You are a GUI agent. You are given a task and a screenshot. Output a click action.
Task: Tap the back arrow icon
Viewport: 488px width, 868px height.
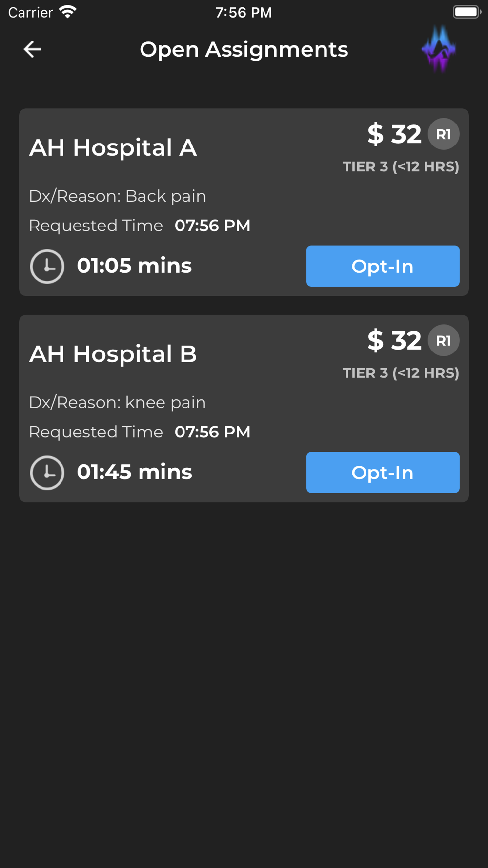pyautogui.click(x=32, y=49)
